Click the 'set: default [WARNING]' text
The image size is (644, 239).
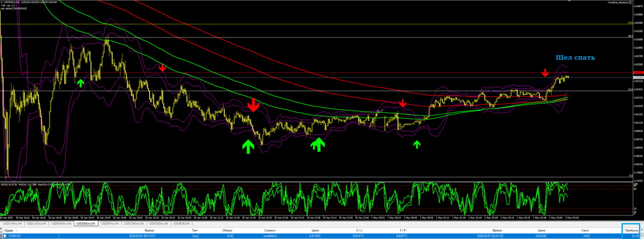coord(13,8)
